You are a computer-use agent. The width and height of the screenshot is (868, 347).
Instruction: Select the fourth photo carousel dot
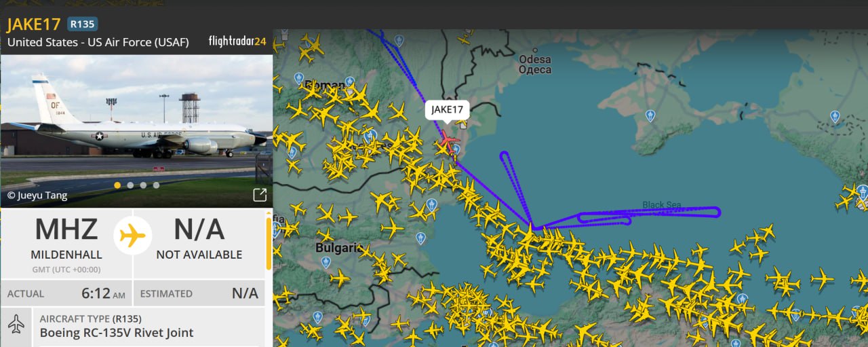tap(156, 185)
